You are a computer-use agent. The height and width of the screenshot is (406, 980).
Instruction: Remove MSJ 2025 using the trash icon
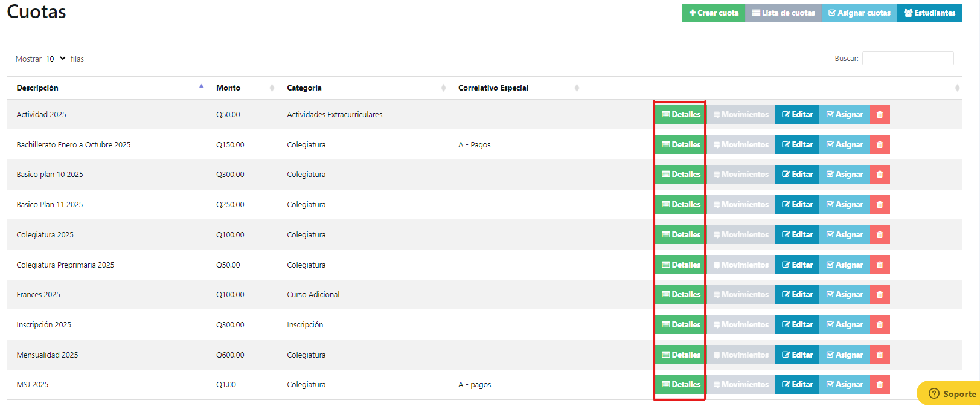tap(879, 384)
